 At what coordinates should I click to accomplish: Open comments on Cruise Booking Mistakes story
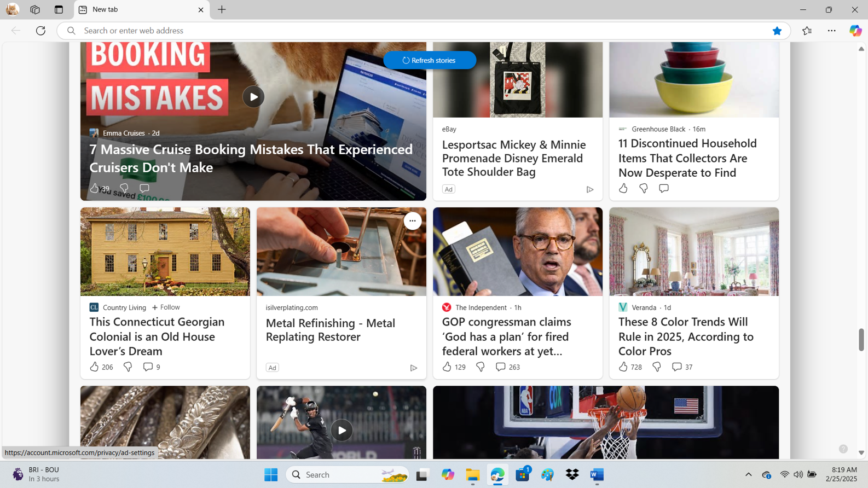(x=144, y=188)
